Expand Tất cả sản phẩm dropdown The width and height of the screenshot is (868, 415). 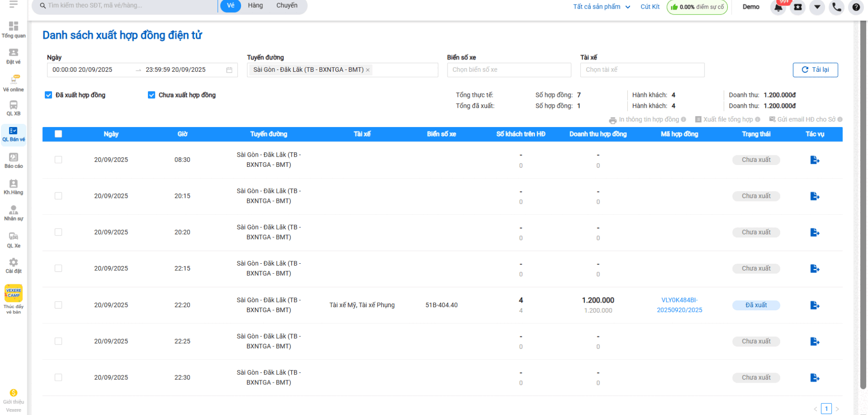(601, 7)
